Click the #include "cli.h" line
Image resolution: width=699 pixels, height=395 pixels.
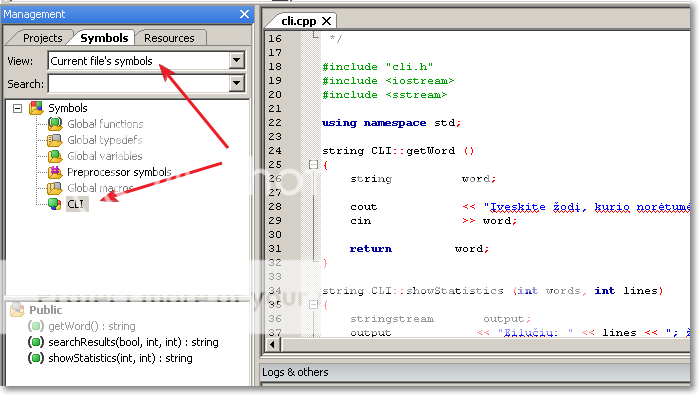(x=378, y=67)
